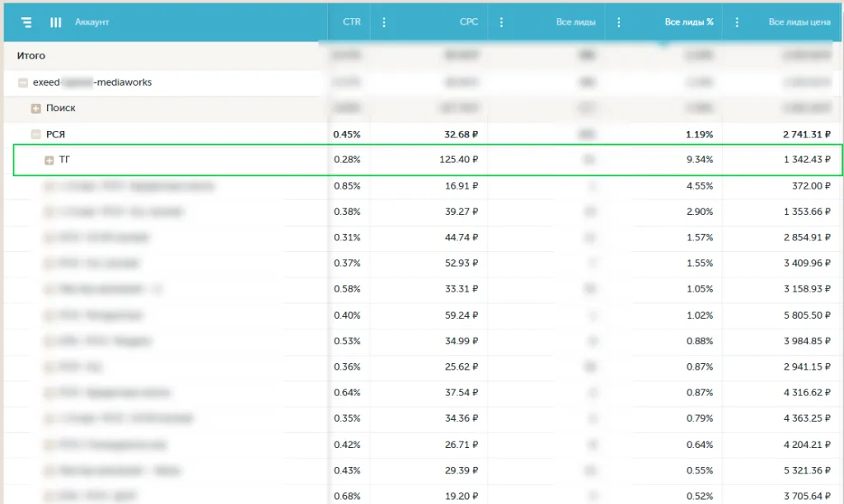Click the РСЯ row label
Image resolution: width=844 pixels, height=504 pixels.
(x=55, y=134)
